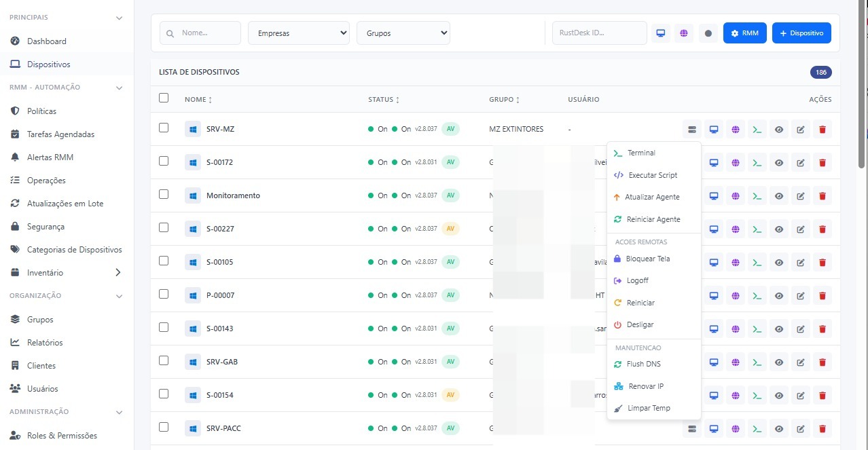Click the 186 device count badge
Image resolution: width=868 pixels, height=450 pixels.
click(x=820, y=73)
